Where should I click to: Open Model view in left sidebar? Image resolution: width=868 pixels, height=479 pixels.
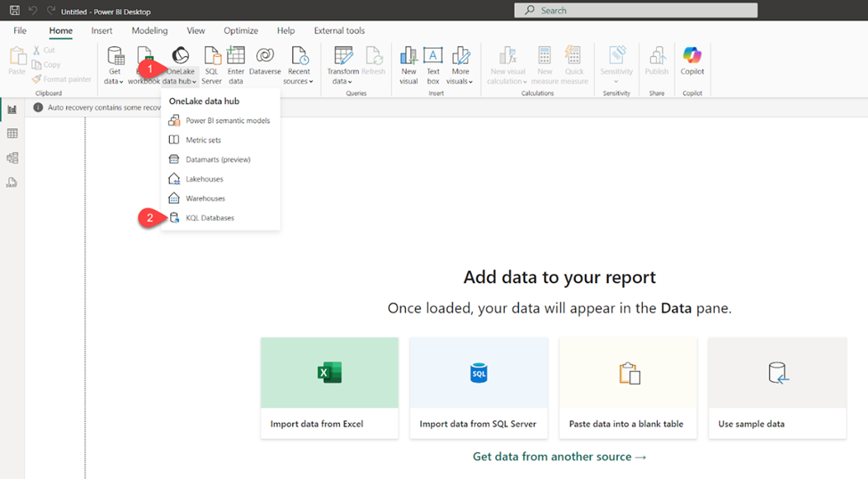coord(12,158)
